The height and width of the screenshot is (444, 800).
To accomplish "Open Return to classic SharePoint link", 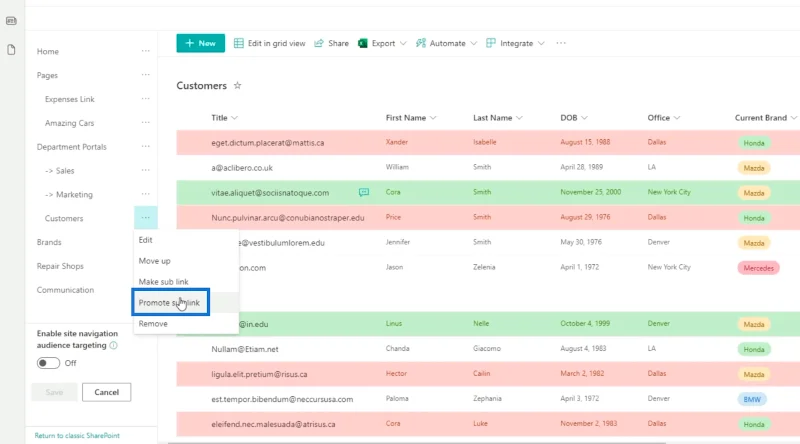I will tap(77, 435).
